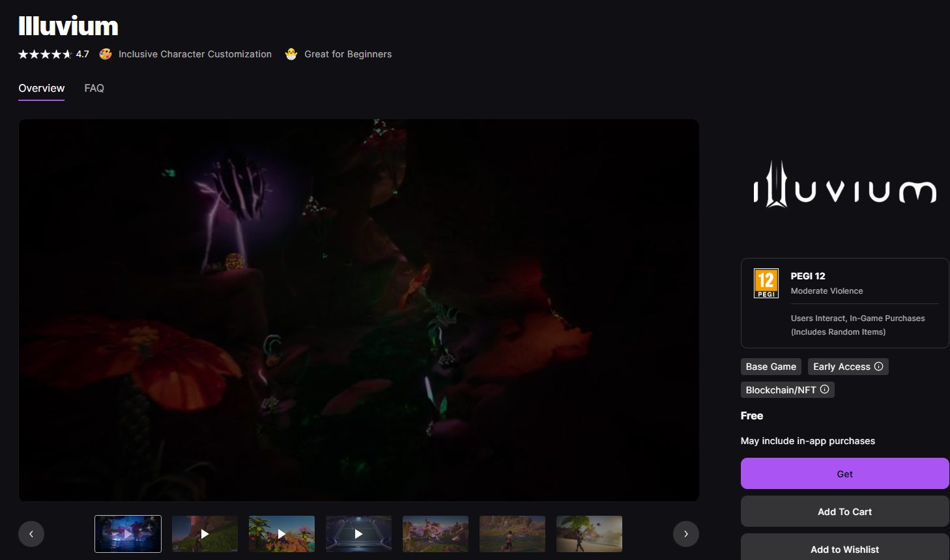Select the first video thumbnail
This screenshot has width=950, height=560.
tap(128, 534)
